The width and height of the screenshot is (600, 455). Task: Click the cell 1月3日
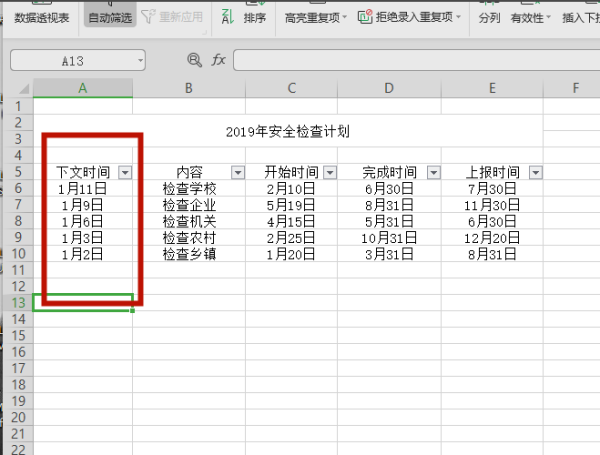point(83,238)
